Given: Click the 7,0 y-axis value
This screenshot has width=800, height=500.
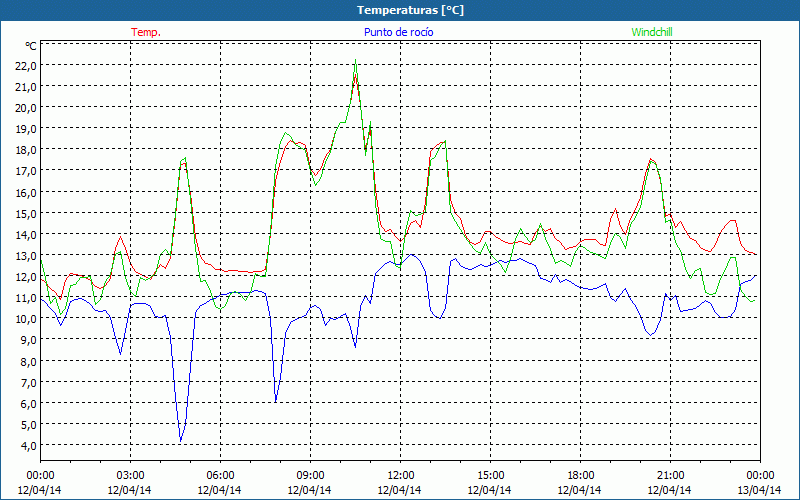Looking at the screenshot, I should [x=28, y=382].
